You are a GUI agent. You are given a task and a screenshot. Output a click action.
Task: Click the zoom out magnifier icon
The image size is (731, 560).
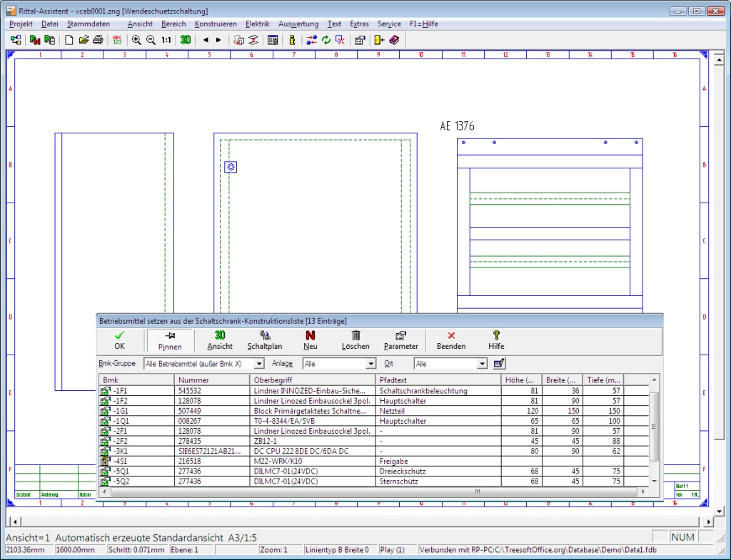(151, 41)
